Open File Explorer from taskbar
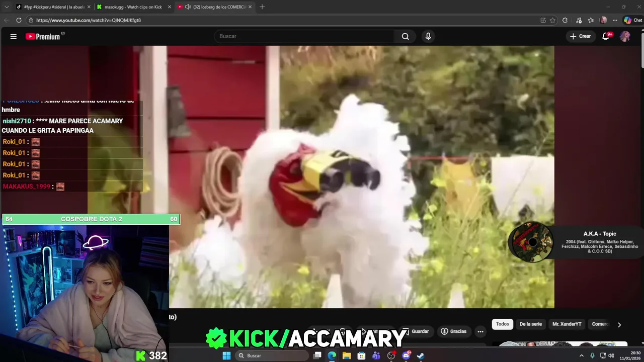Image resolution: width=644 pixels, height=362 pixels. pyautogui.click(x=347, y=355)
